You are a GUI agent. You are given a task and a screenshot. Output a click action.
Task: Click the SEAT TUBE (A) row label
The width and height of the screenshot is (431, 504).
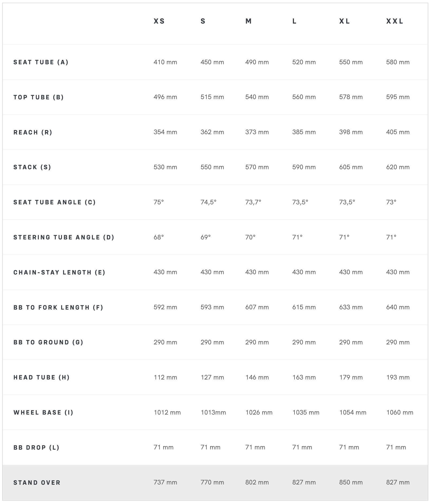(x=41, y=62)
